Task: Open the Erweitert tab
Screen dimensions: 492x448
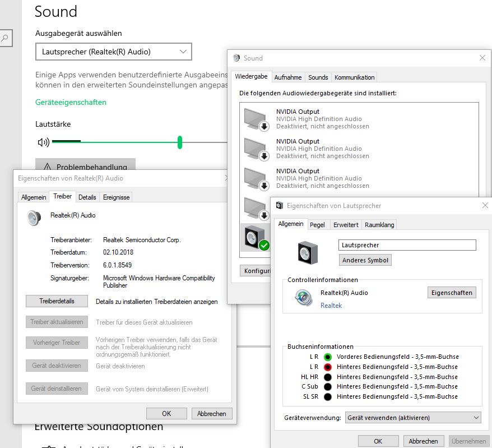Action: coord(346,225)
